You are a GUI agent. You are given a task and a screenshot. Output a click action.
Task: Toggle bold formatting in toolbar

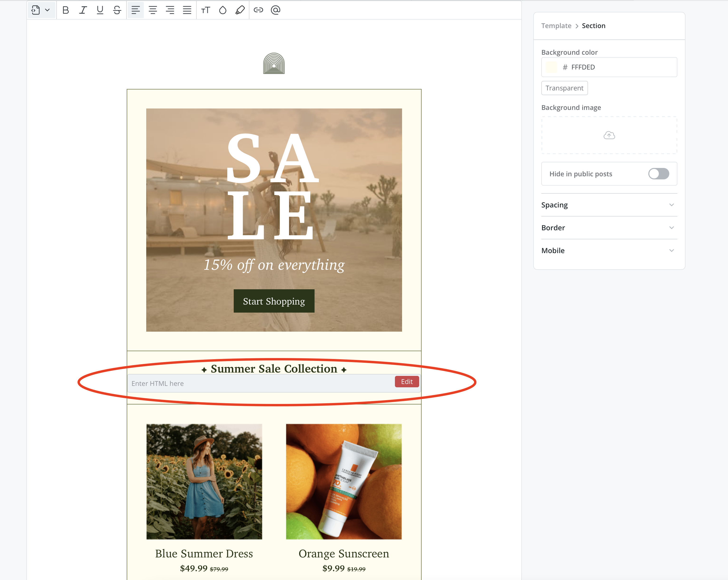[x=66, y=10]
